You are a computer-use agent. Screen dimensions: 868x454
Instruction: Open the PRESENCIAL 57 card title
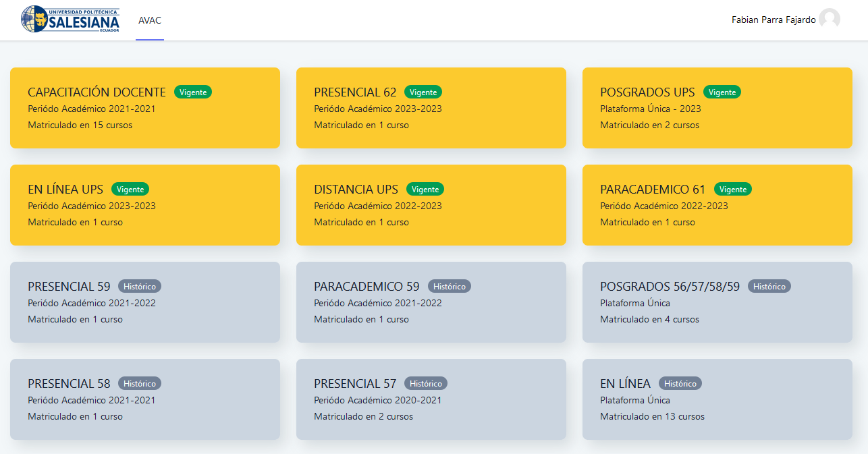[x=355, y=384]
